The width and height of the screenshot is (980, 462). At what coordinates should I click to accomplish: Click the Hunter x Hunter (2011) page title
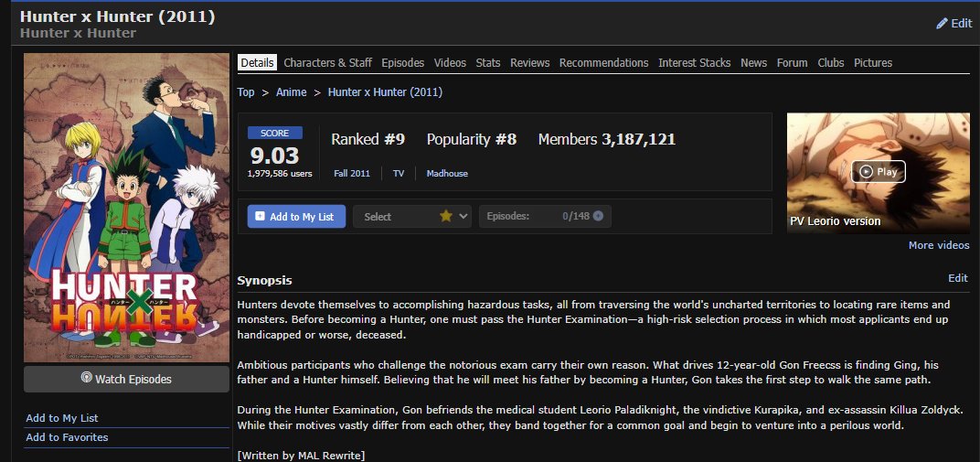pos(118,16)
